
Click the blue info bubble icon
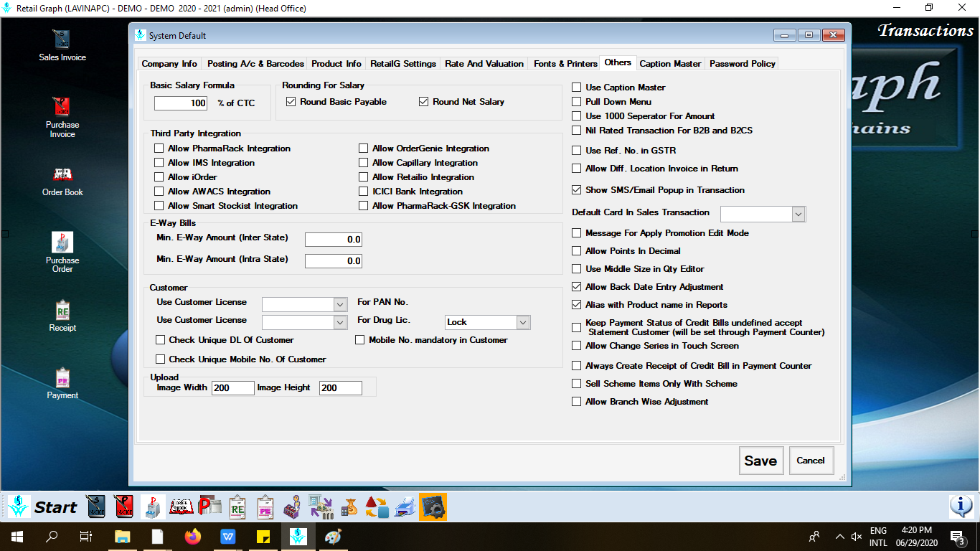(x=961, y=507)
